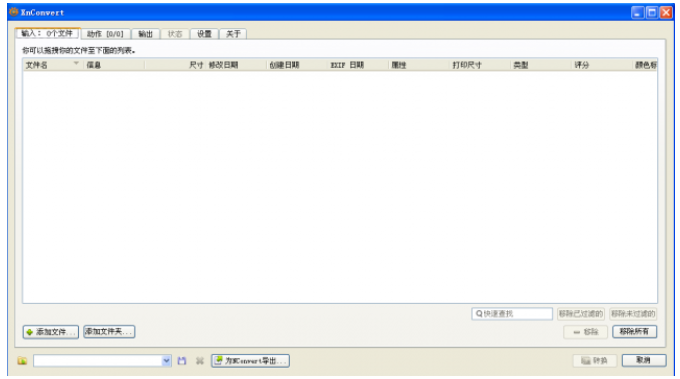Viewport: 680px width, 379px height.
Task: Click the 移除已过滤的 button
Action: [x=581, y=314]
